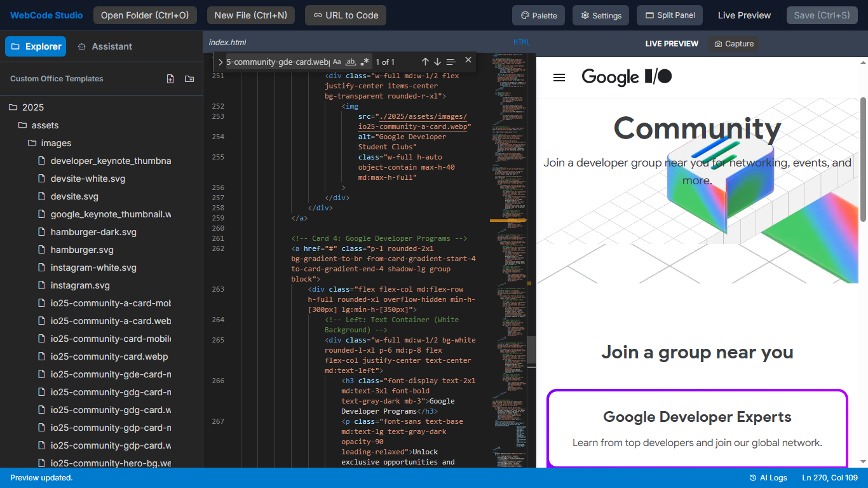Toggle match whole word in find bar
This screenshot has height=488, width=868.
(x=351, y=62)
